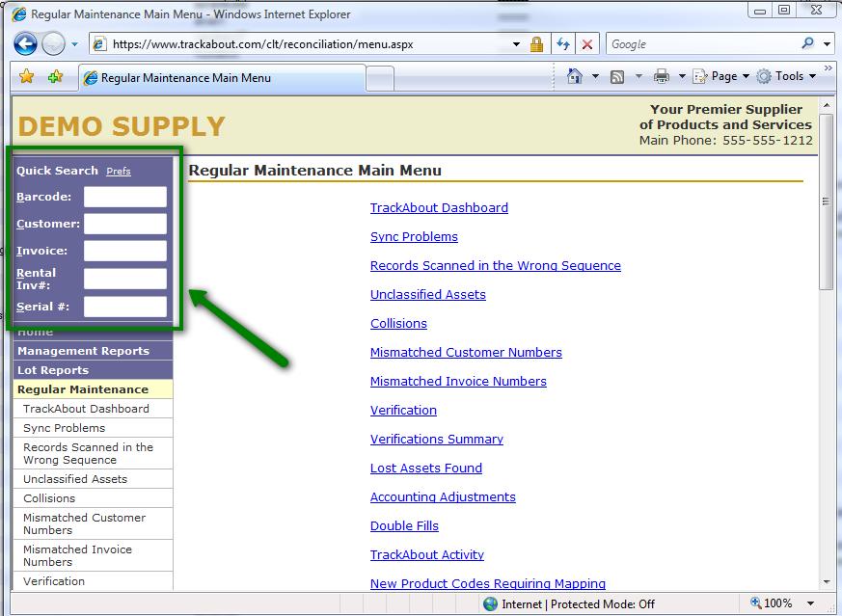Click the Google search box
The height and width of the screenshot is (616, 842).
702,44
